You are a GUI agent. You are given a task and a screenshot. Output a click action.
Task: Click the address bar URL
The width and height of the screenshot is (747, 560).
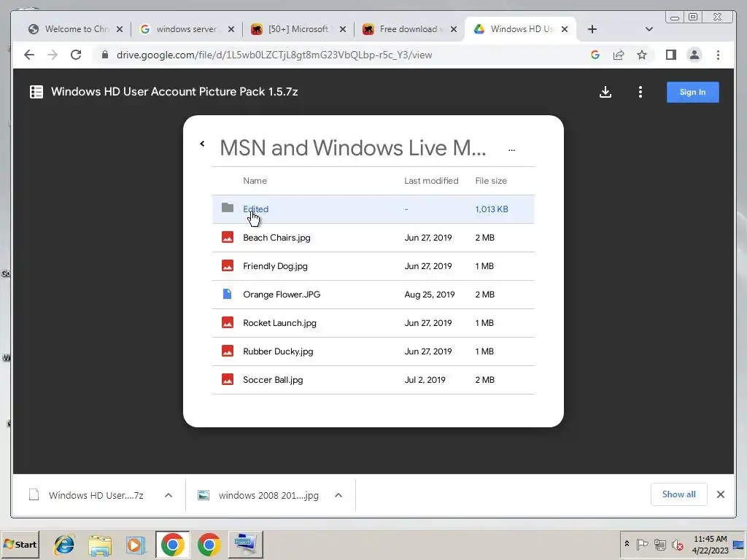tap(274, 55)
